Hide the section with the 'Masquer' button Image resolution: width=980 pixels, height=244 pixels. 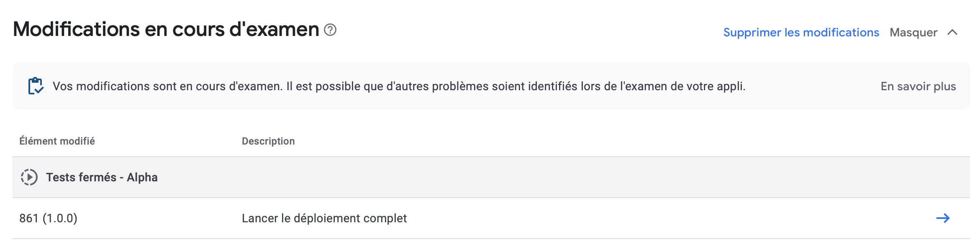pyautogui.click(x=924, y=33)
